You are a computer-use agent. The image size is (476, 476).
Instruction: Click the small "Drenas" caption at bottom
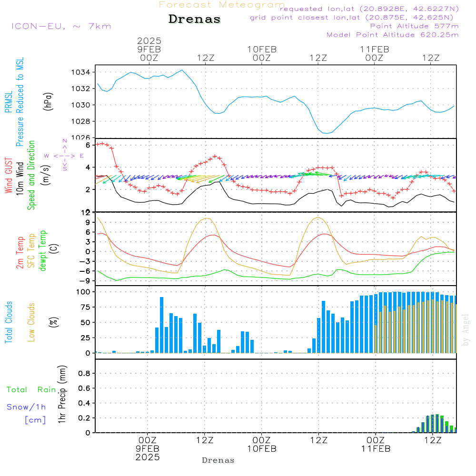click(218, 460)
